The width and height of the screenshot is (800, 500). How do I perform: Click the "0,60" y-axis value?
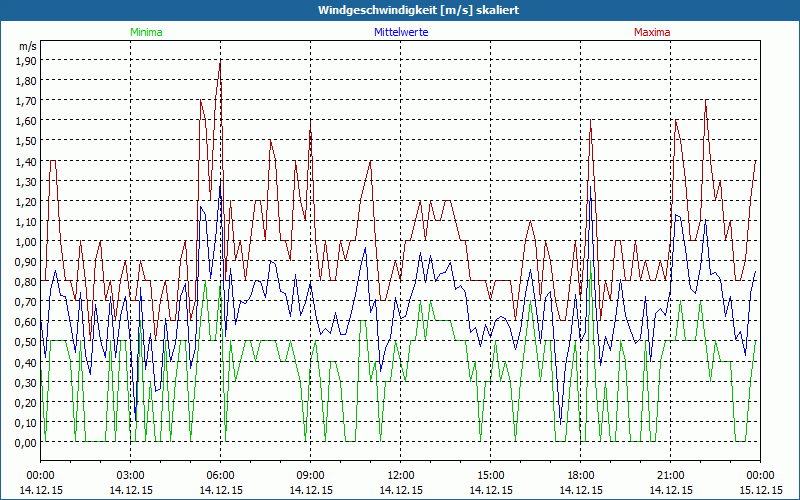point(26,322)
